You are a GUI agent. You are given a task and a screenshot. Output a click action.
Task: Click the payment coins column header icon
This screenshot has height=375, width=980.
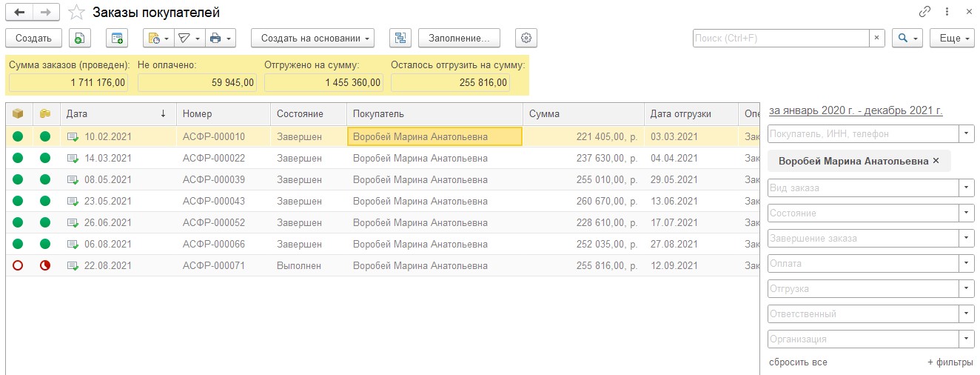[45, 113]
